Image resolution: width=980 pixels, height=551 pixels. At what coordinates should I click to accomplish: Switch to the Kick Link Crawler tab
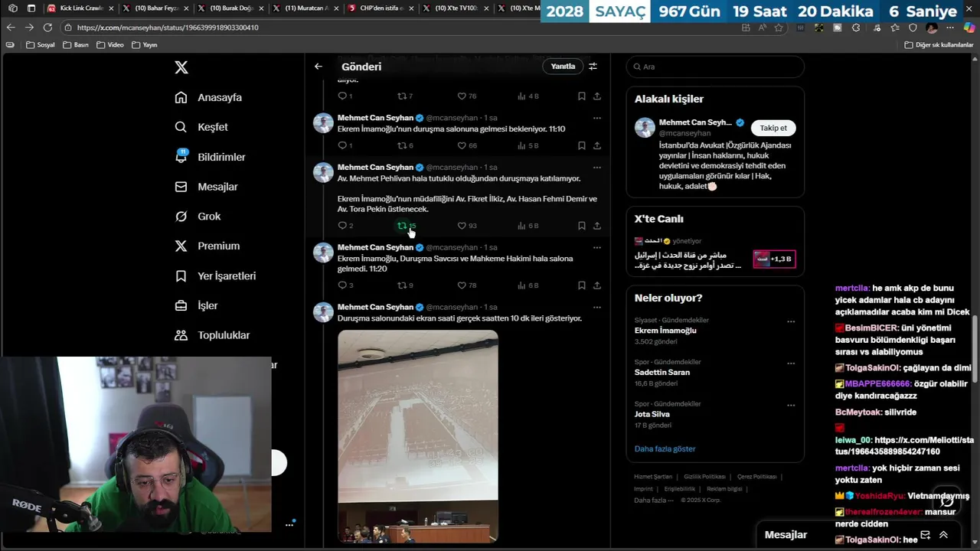pyautogui.click(x=80, y=8)
